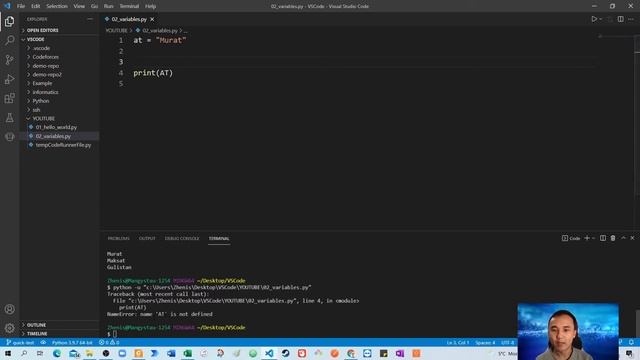Click YOUTUBE in the editor breadcrumb

coord(117,31)
